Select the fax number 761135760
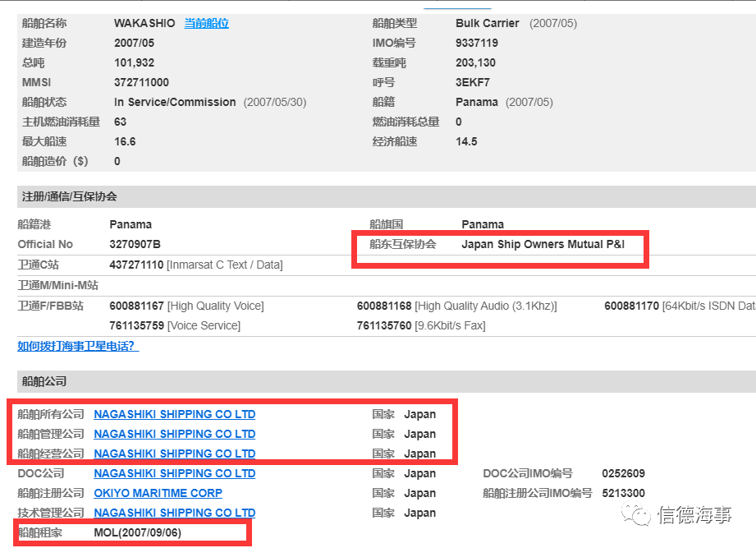756x548 pixels. point(384,325)
